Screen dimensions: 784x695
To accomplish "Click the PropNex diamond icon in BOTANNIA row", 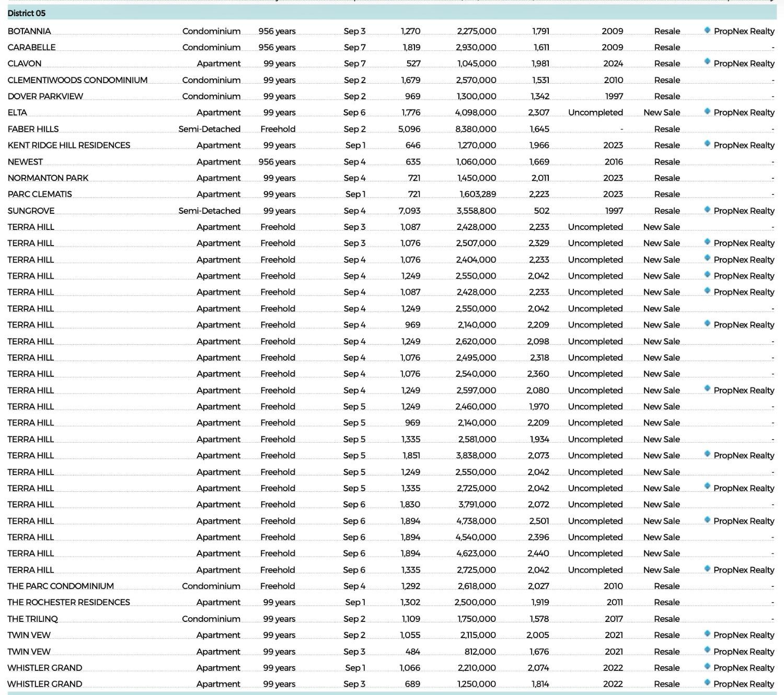I will (707, 30).
